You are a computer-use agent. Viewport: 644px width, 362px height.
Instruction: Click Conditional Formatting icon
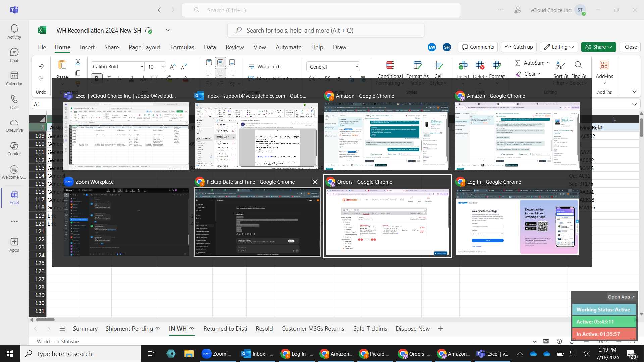[x=390, y=65]
